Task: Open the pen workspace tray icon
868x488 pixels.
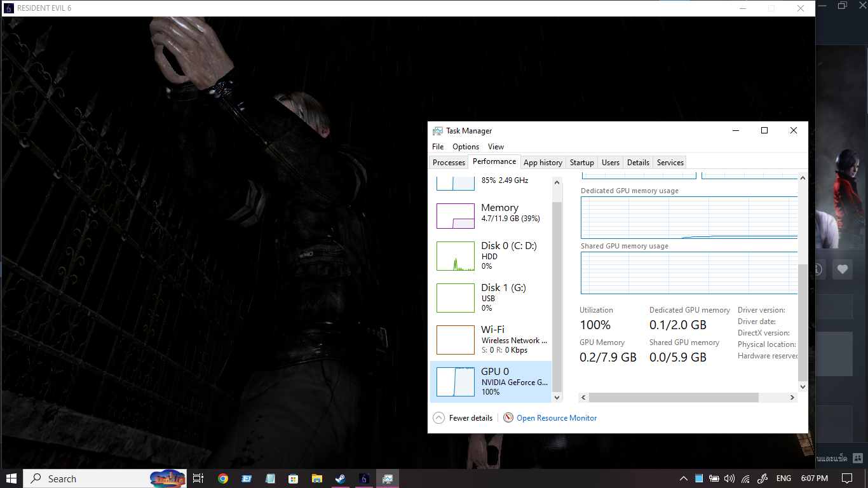Action: point(763,478)
